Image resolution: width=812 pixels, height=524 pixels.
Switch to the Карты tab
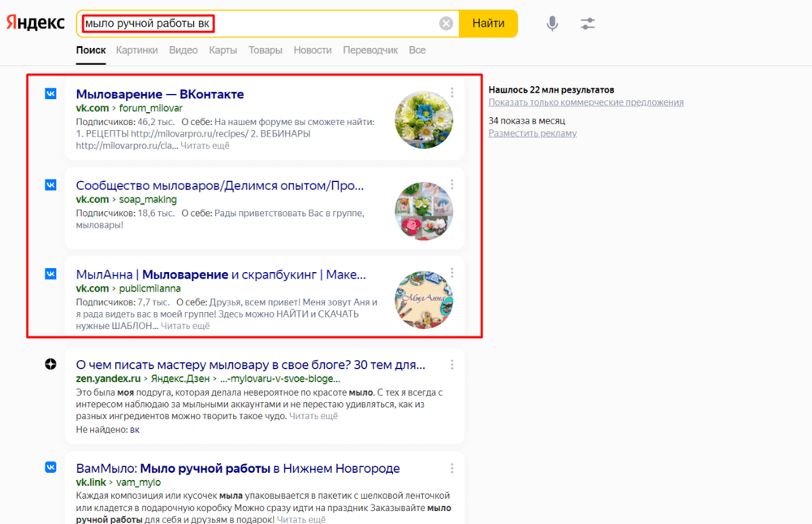pyautogui.click(x=223, y=50)
